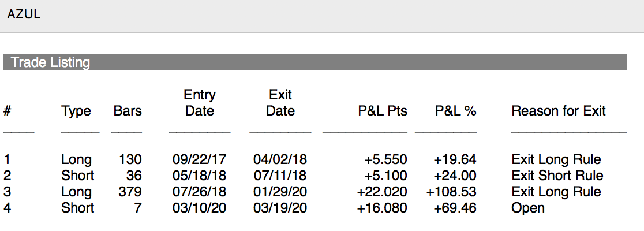Click the Bars column header
The image size is (644, 231).
coord(128,111)
